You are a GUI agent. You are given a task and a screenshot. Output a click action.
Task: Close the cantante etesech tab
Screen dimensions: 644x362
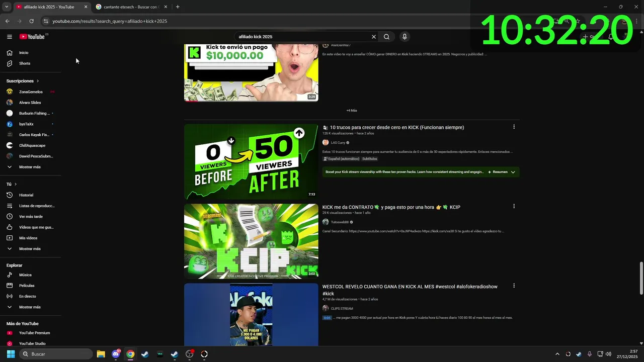pos(166,7)
